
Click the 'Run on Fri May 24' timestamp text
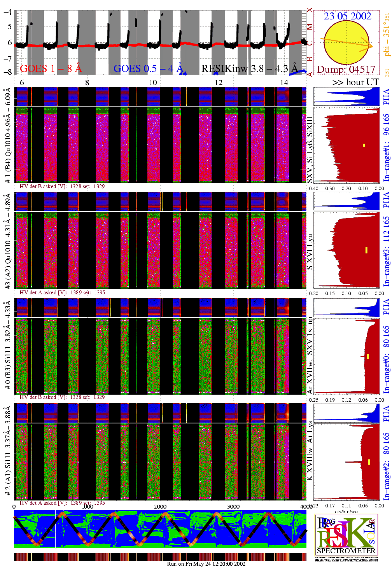click(206, 564)
